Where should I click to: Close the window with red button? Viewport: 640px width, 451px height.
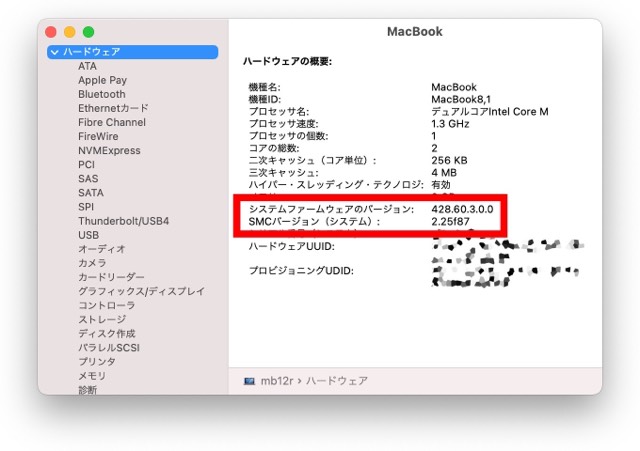(51, 32)
